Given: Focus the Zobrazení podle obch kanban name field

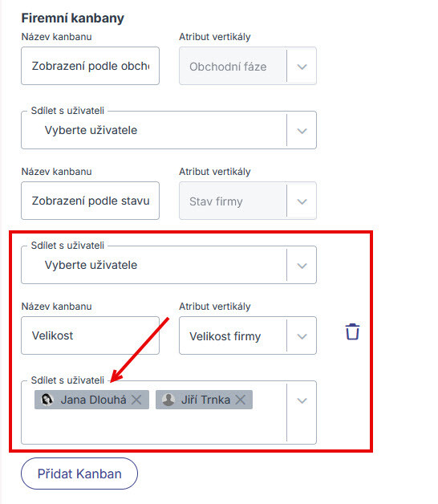Looking at the screenshot, I should (x=91, y=66).
